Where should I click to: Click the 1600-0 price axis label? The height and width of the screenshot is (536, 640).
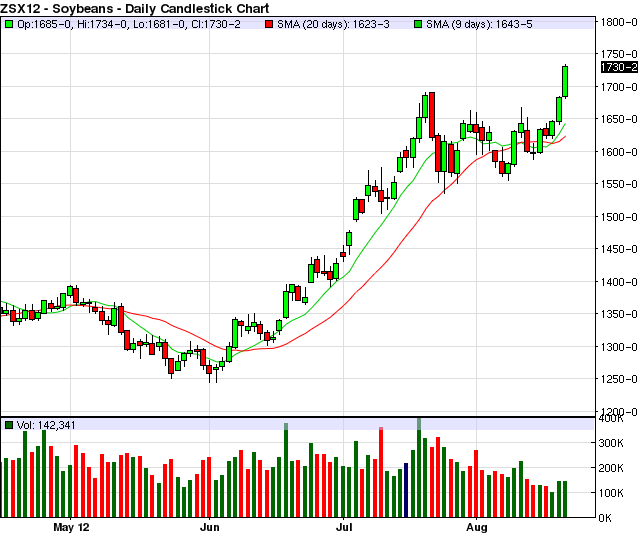click(619, 152)
